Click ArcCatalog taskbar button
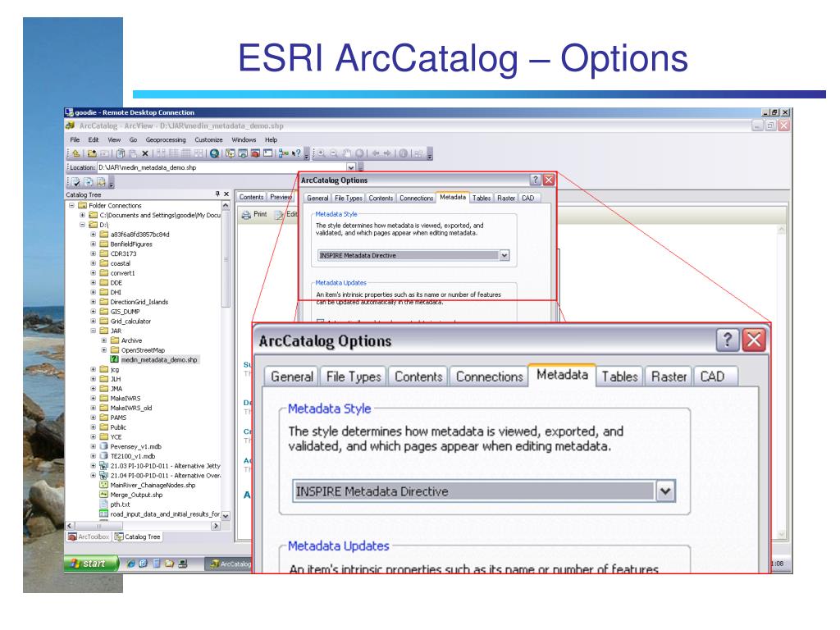 point(230,564)
